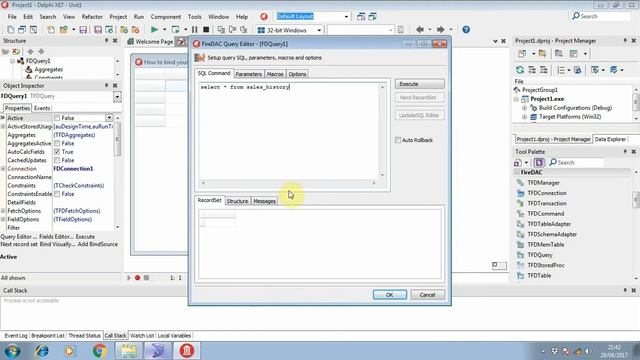
Task: Expand the FetchOptions property
Action: (3, 211)
